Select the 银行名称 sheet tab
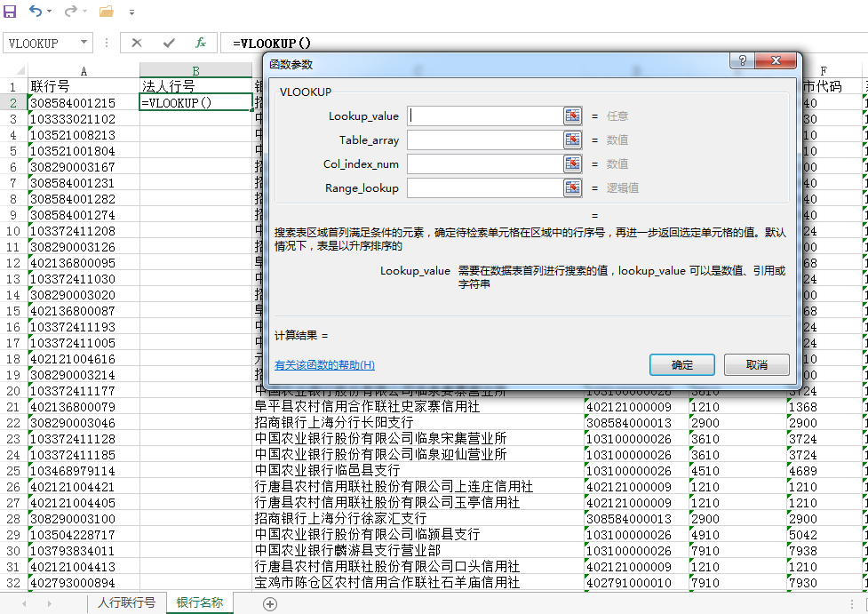868x614 pixels. pyautogui.click(x=200, y=602)
